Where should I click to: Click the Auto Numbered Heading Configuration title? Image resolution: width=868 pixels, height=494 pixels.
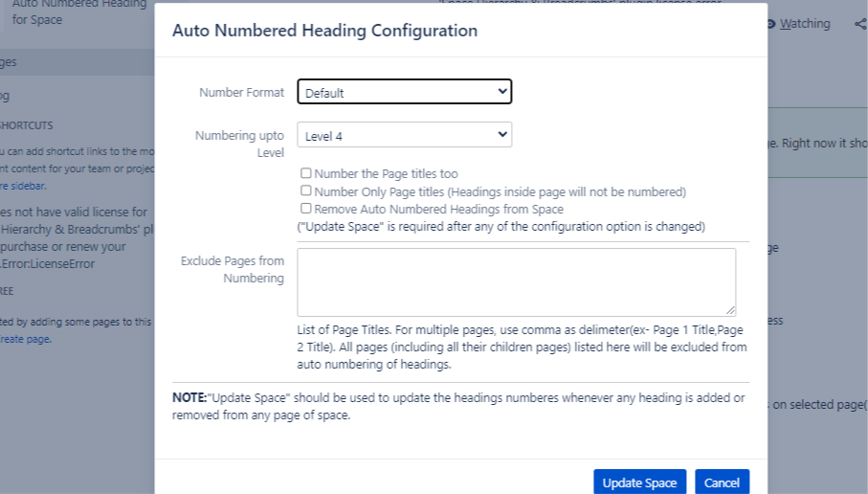click(324, 31)
